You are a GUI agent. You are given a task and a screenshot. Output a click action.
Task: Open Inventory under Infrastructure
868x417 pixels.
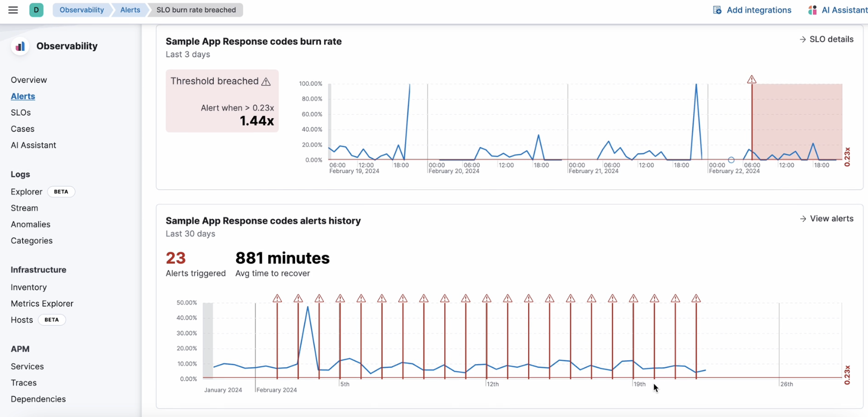coord(29,288)
